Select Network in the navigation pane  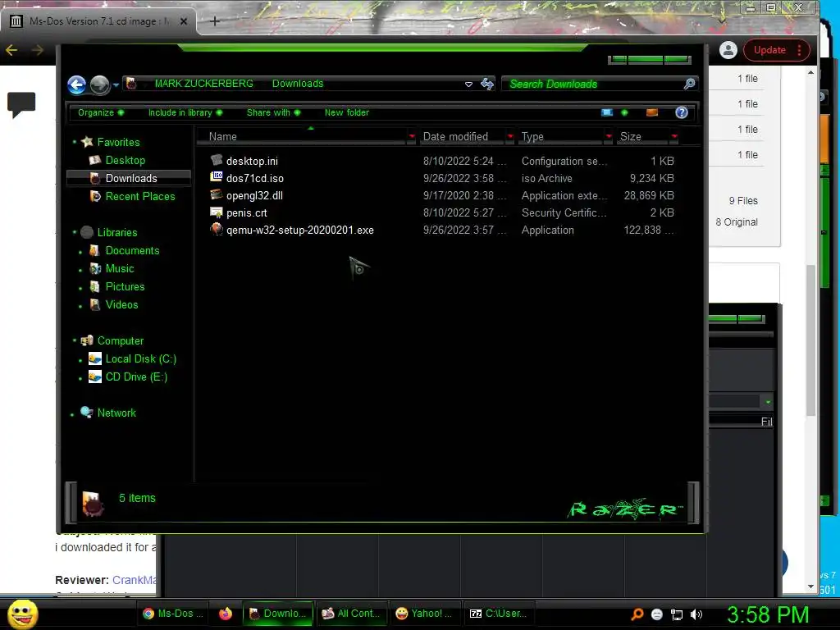pyautogui.click(x=116, y=413)
